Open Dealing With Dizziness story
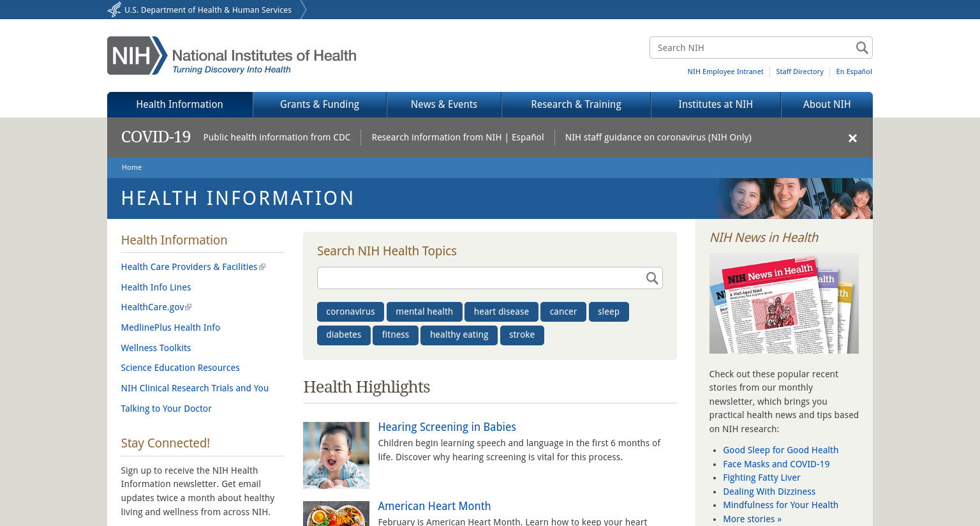 pos(769,492)
